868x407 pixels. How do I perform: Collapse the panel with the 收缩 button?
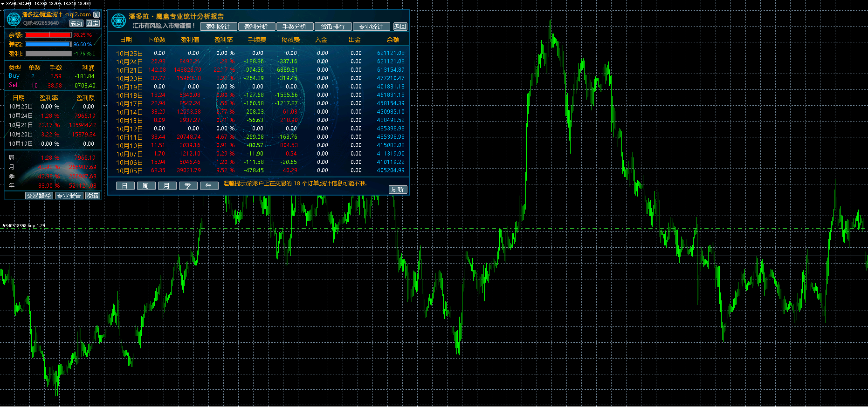click(92, 196)
